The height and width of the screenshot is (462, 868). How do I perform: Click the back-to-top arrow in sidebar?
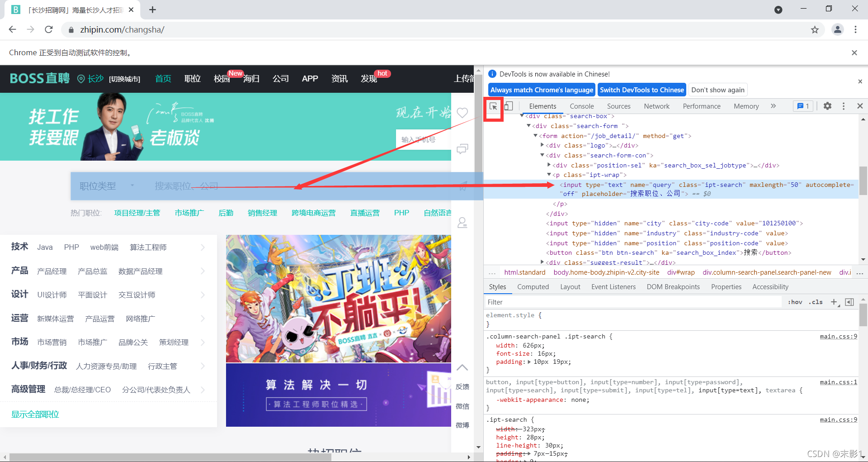462,367
